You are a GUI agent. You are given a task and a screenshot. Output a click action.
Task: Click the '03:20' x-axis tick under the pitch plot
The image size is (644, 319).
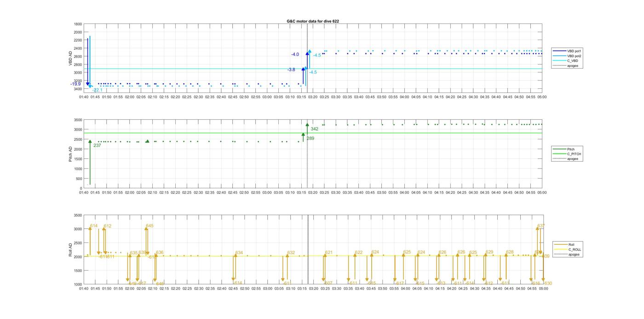point(313,193)
